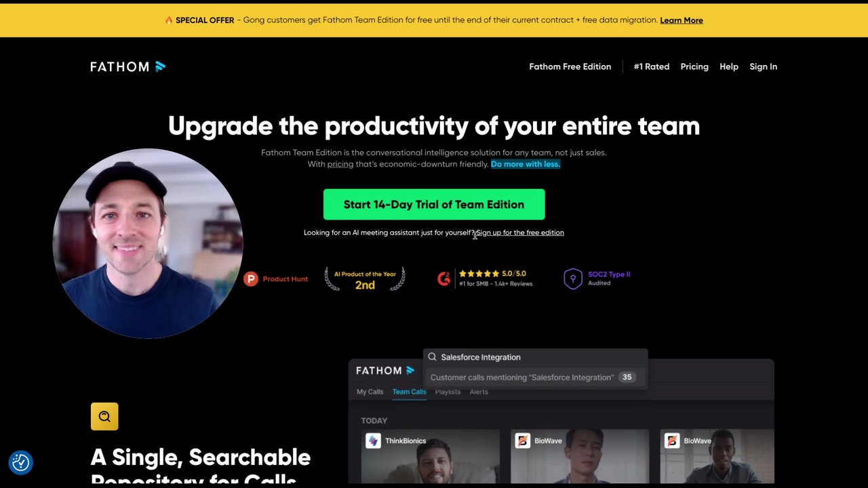Select the Playlists tab in demo
Viewport: 868px width, 488px height.
pyautogui.click(x=448, y=392)
